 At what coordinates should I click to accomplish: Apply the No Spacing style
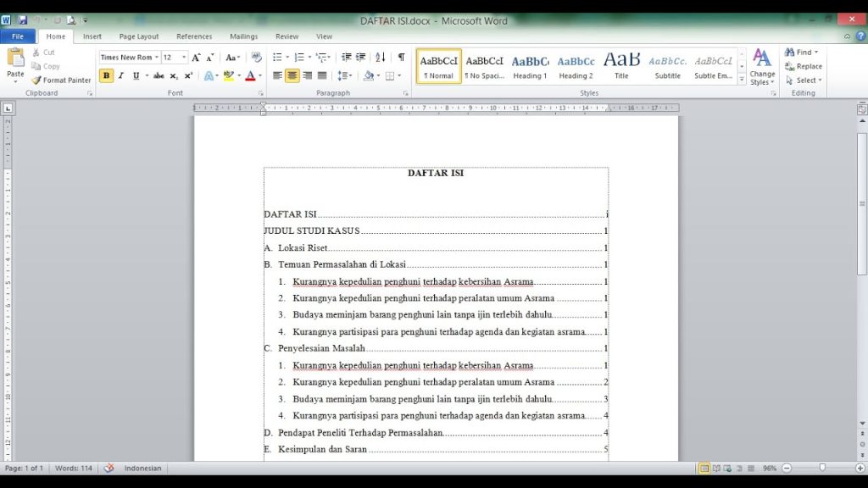[x=484, y=66]
